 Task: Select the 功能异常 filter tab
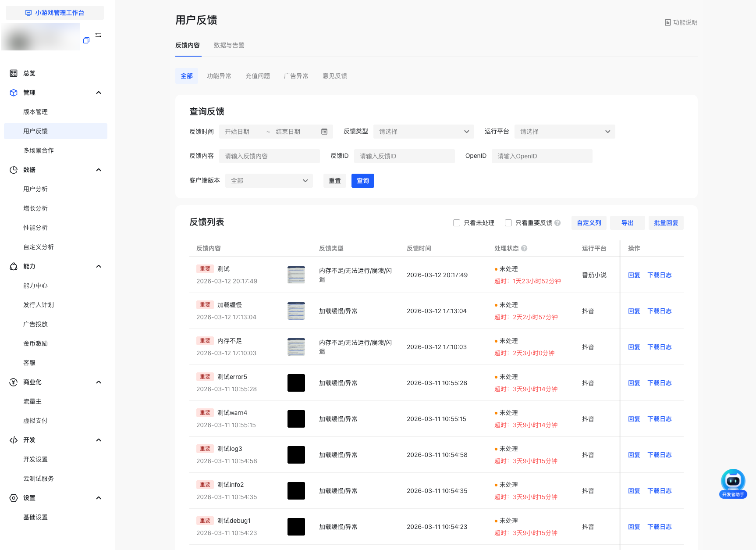click(219, 76)
